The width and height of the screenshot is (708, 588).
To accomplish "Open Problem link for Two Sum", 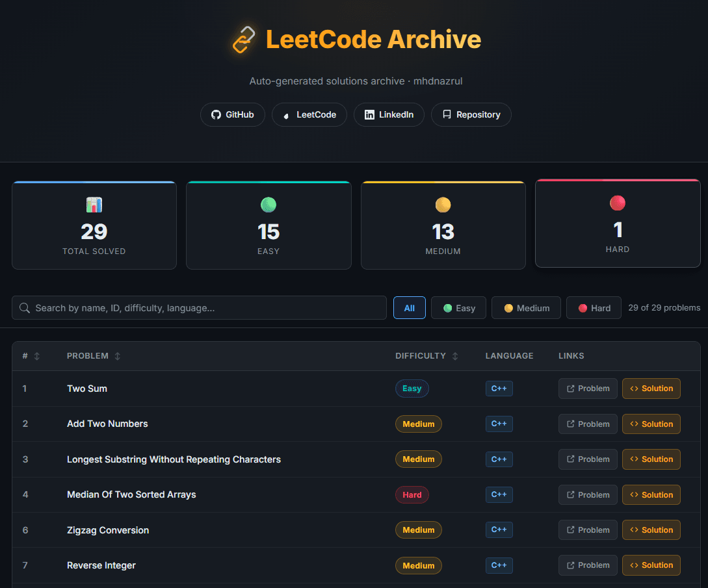I will point(588,389).
